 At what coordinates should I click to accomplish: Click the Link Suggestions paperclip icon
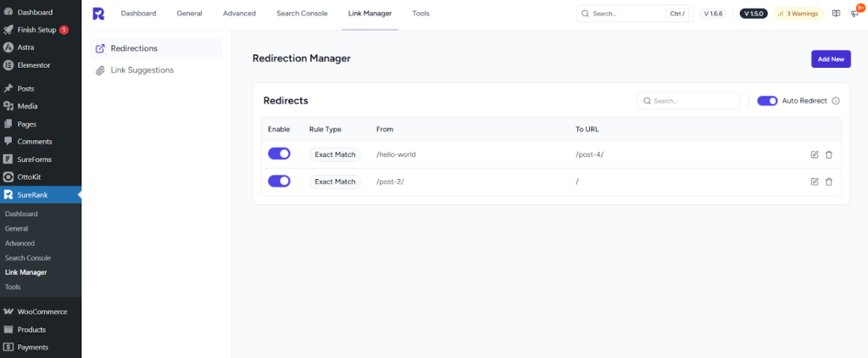pos(100,70)
